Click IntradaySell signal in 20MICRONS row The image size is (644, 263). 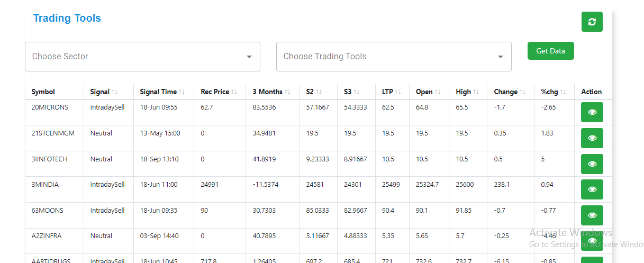tap(107, 107)
